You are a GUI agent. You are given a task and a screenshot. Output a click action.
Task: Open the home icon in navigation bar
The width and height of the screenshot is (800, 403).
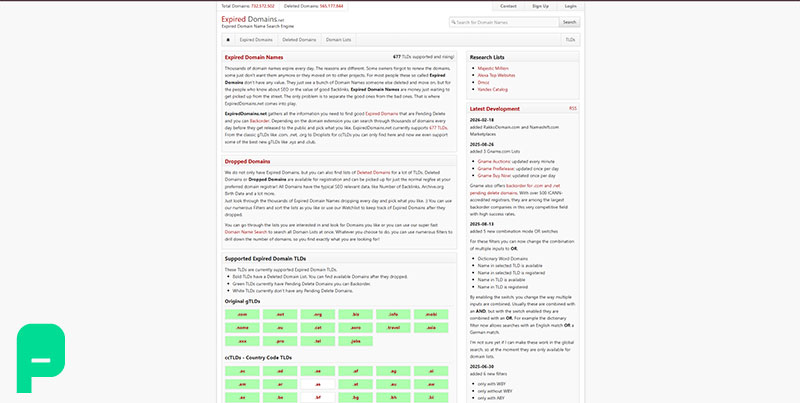228,40
